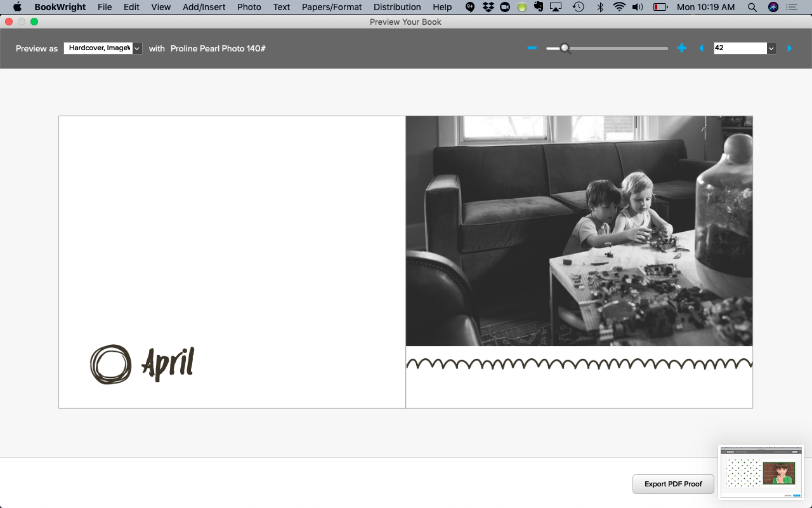This screenshot has height=508, width=812.
Task: Click the Bluetooth icon
Action: click(x=600, y=7)
